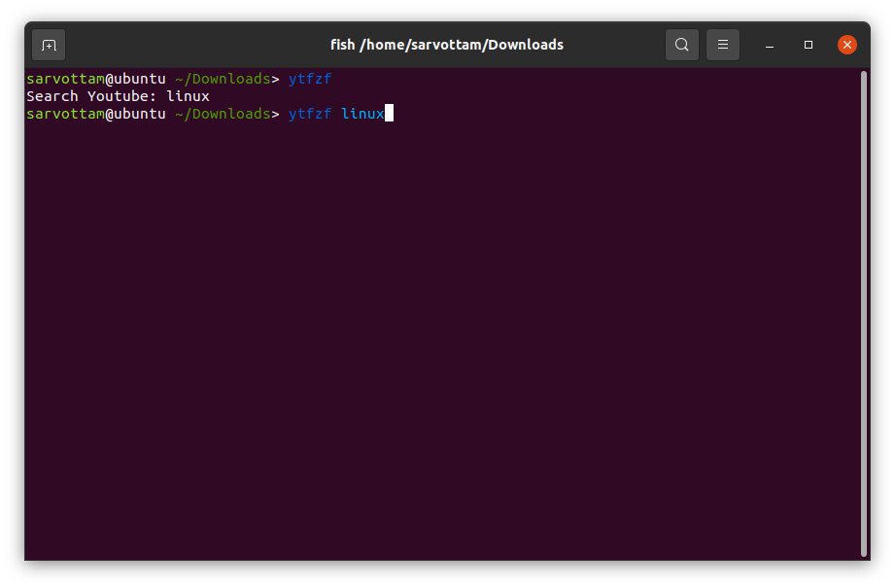Screen dimensions: 895x588
Task: Click the white block text cursor
Action: 389,114
